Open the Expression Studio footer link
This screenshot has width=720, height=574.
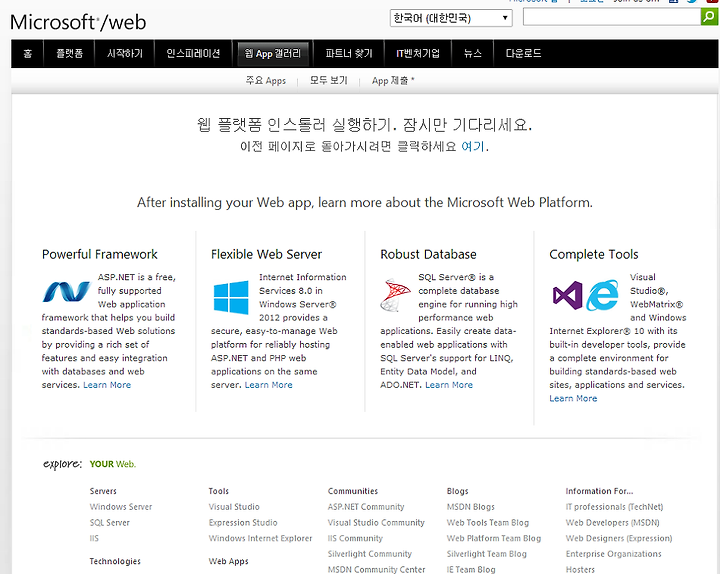coord(243,523)
